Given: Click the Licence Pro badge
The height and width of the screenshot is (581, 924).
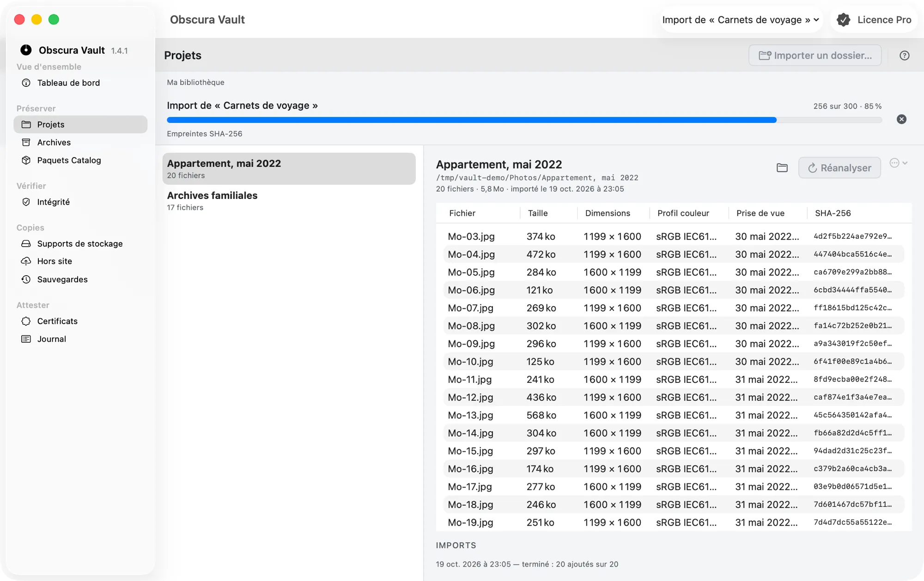Looking at the screenshot, I should pyautogui.click(x=874, y=20).
